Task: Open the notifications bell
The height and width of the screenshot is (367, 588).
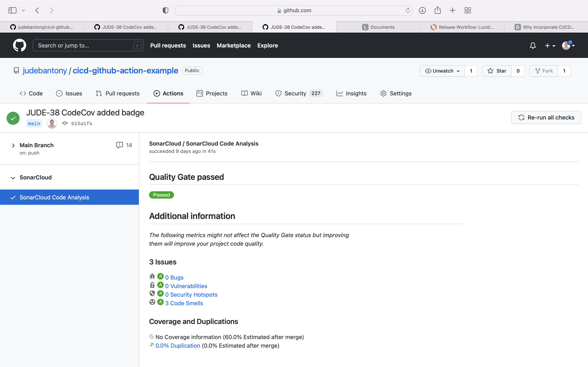Action: [533, 45]
